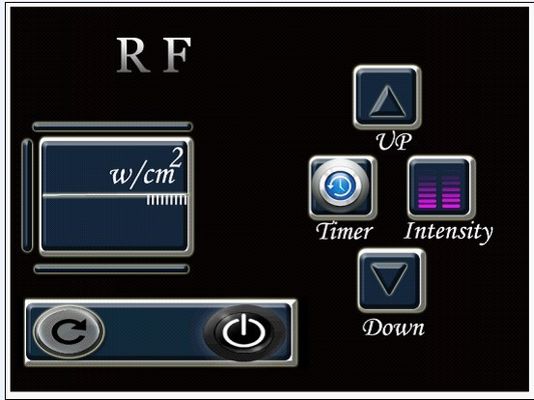The width and height of the screenshot is (534, 400).
Task: Click the white tick-mark scale in display
Action: pyautogui.click(x=167, y=200)
